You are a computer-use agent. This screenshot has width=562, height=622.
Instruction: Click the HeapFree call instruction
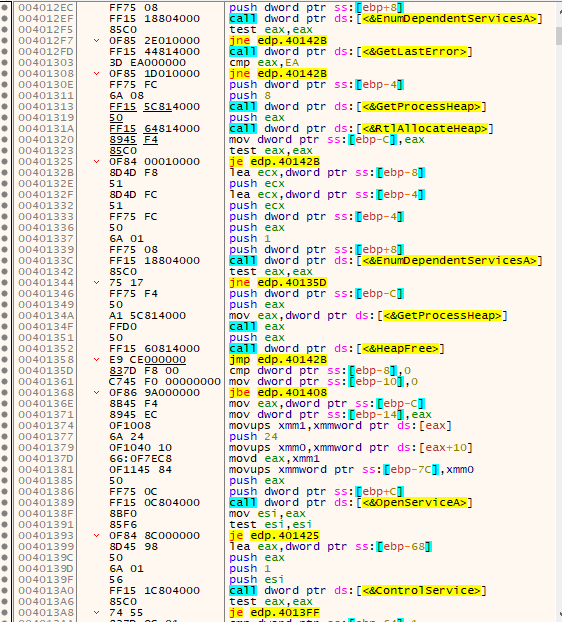tap(337, 348)
